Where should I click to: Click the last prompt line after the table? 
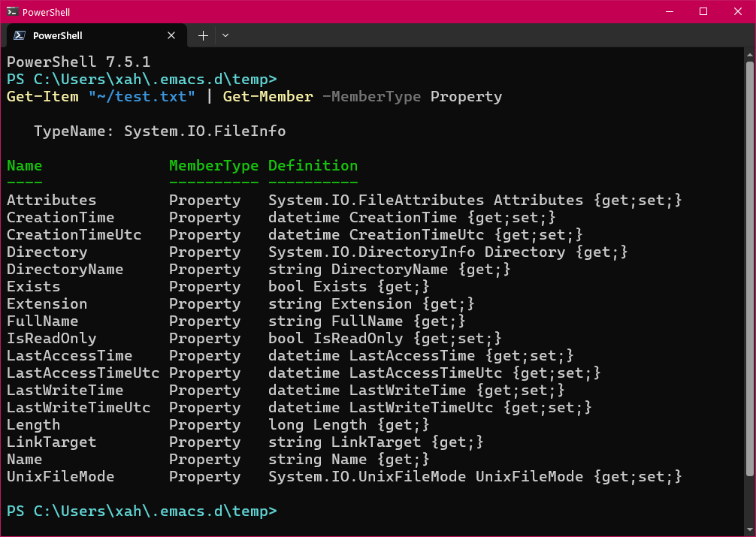click(x=142, y=511)
